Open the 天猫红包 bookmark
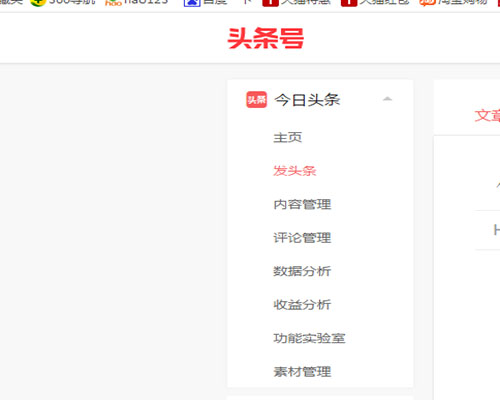The image size is (500, 400). coord(375,3)
